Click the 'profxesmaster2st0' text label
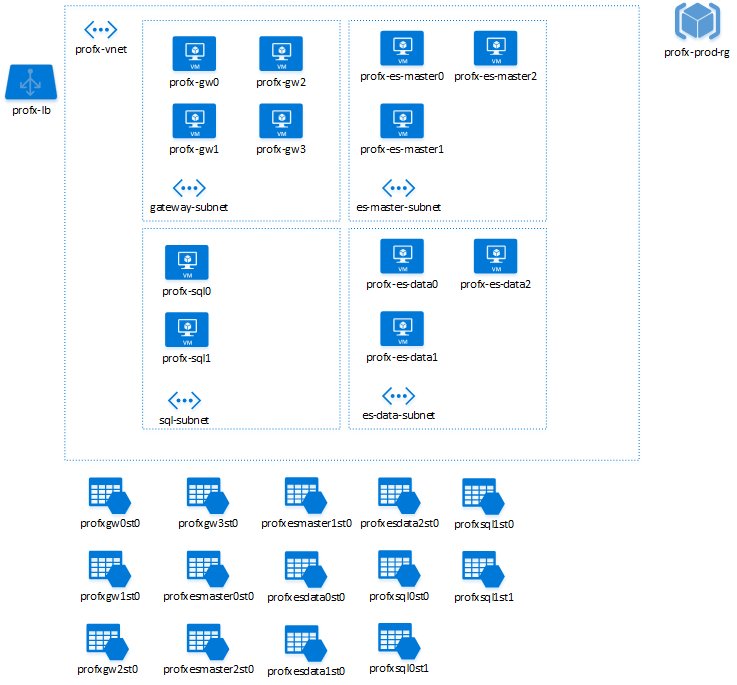The image size is (737, 685). point(208,669)
